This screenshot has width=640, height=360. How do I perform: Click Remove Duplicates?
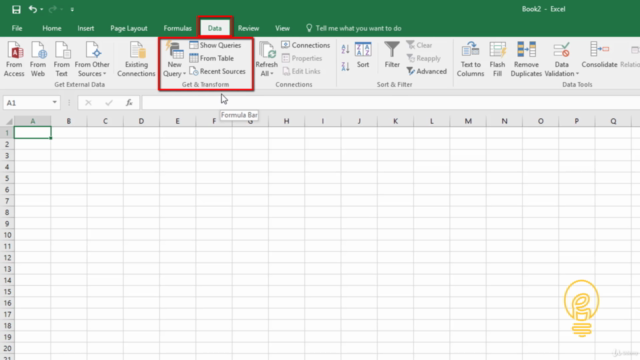[x=526, y=59]
